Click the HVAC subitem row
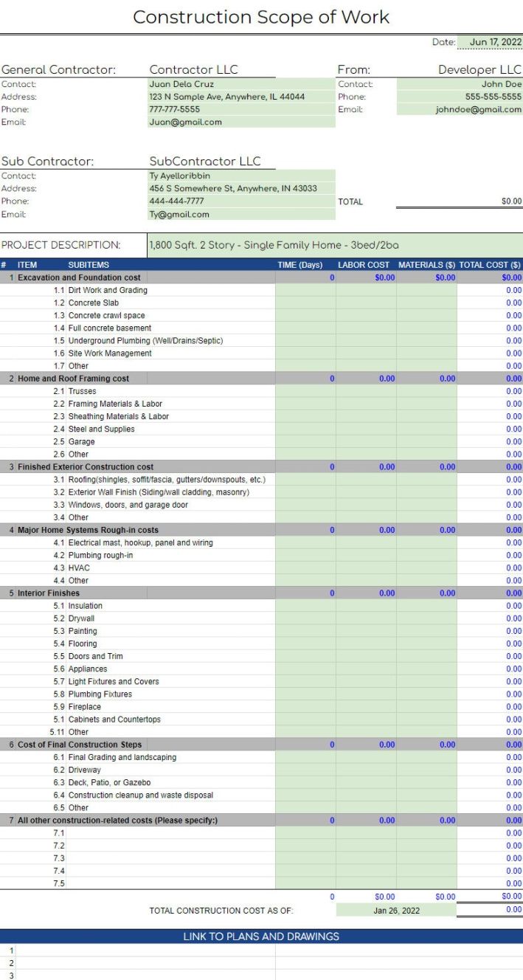The width and height of the screenshot is (523, 980). 78,568
